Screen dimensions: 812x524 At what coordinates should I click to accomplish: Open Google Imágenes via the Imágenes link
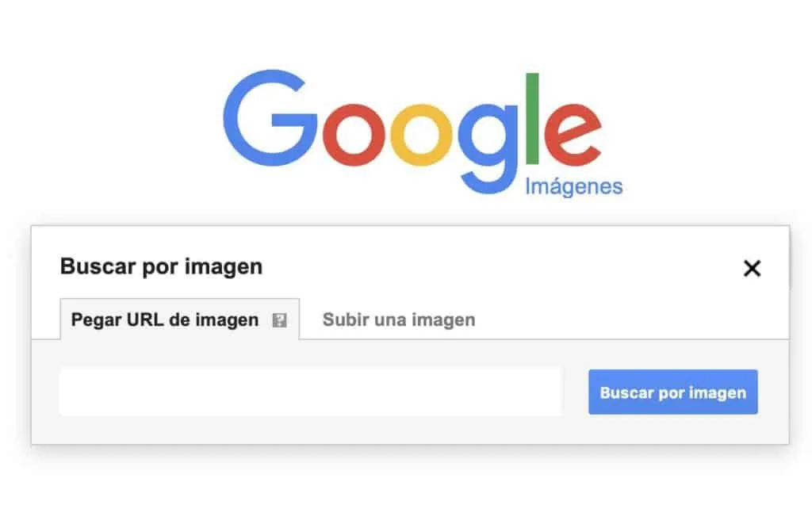573,185
